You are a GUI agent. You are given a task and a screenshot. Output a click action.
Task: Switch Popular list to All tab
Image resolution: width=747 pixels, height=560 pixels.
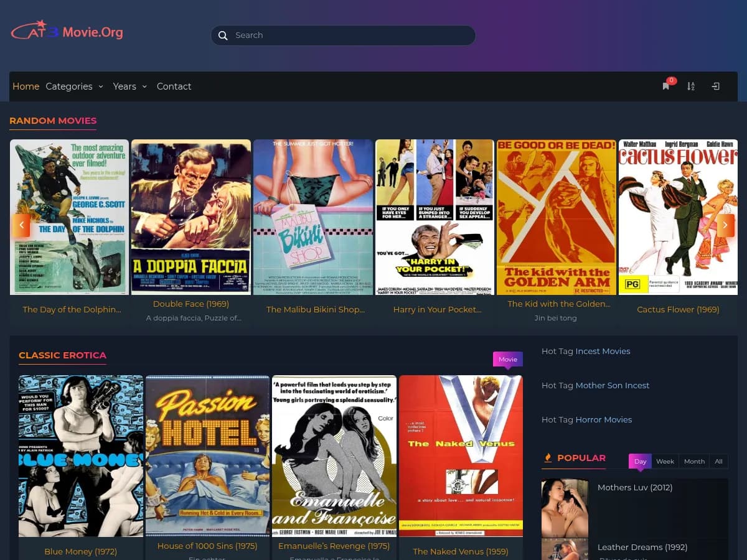click(x=718, y=461)
